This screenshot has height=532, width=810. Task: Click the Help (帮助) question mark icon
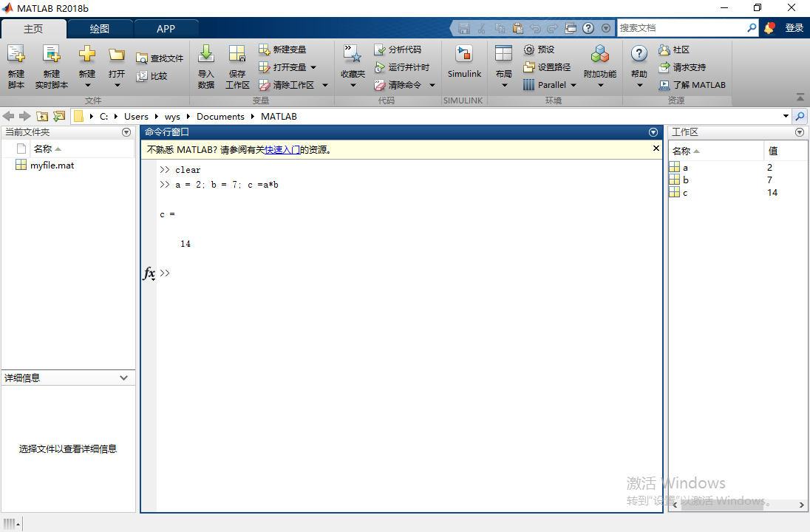tap(639, 54)
